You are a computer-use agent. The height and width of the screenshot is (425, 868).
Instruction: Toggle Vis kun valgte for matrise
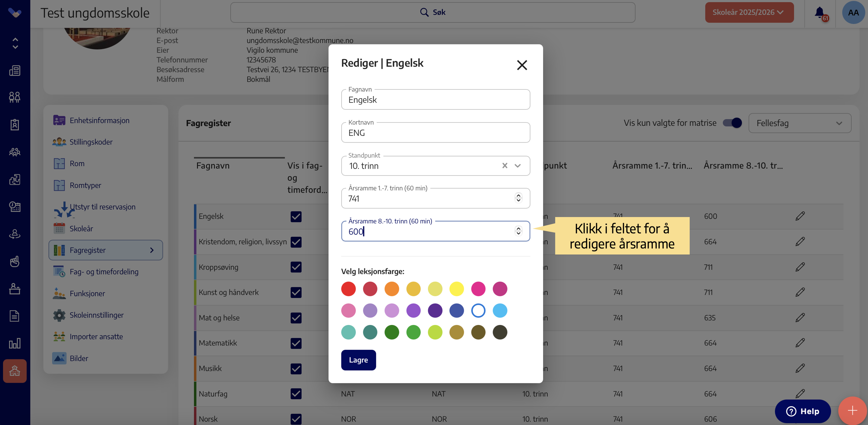point(732,123)
